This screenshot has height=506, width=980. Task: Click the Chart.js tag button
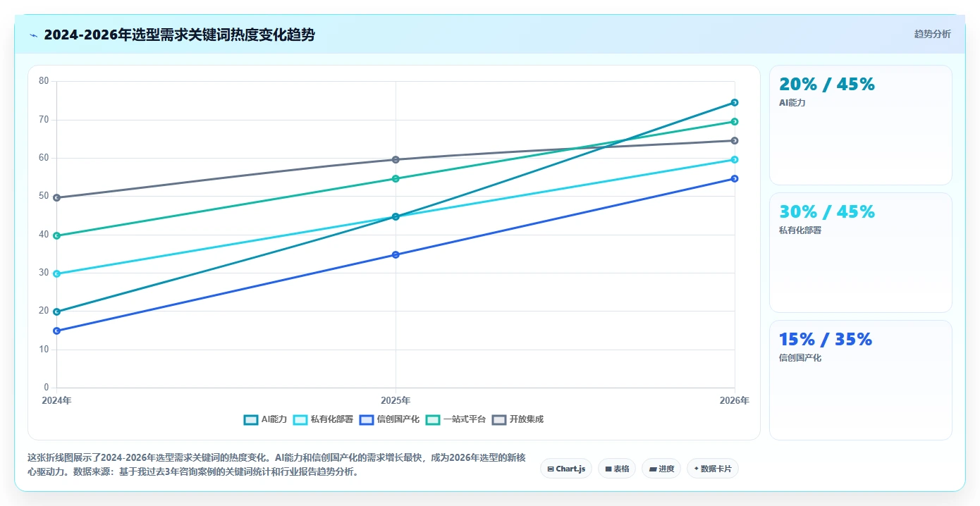pos(566,469)
